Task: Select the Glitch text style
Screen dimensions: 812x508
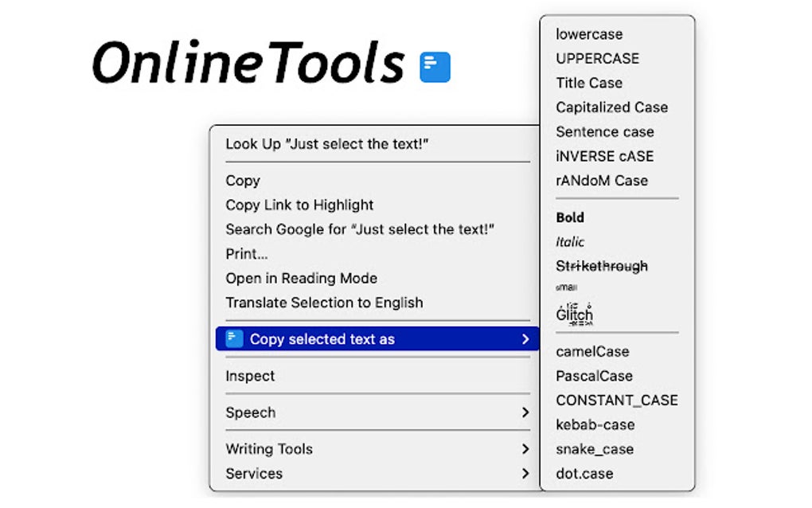Action: click(x=574, y=314)
